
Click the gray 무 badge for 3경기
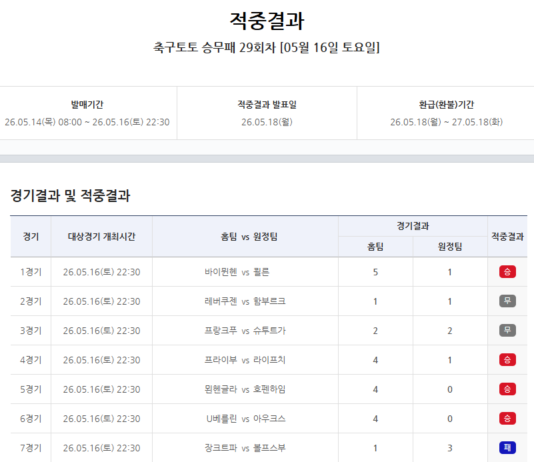(x=507, y=330)
